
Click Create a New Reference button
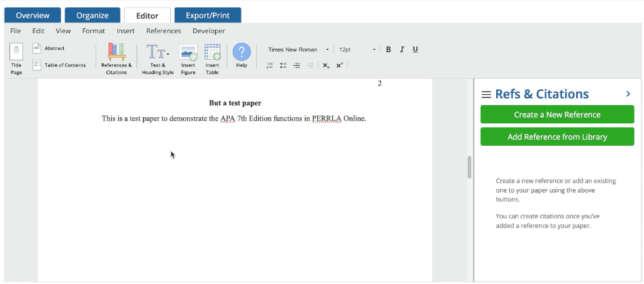(x=557, y=115)
